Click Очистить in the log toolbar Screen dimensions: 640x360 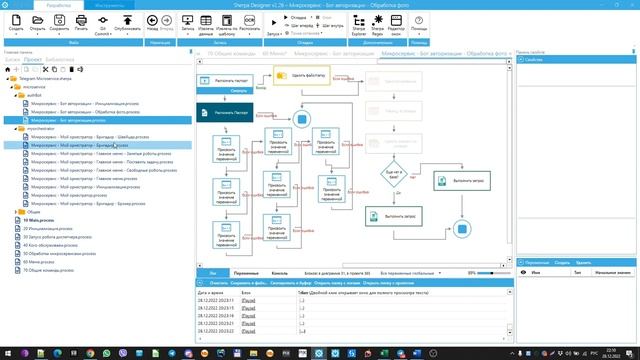219,283
